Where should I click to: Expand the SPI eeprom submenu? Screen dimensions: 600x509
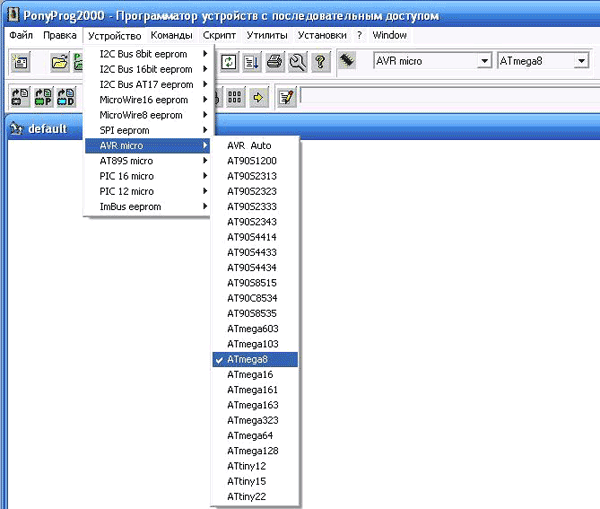(147, 131)
